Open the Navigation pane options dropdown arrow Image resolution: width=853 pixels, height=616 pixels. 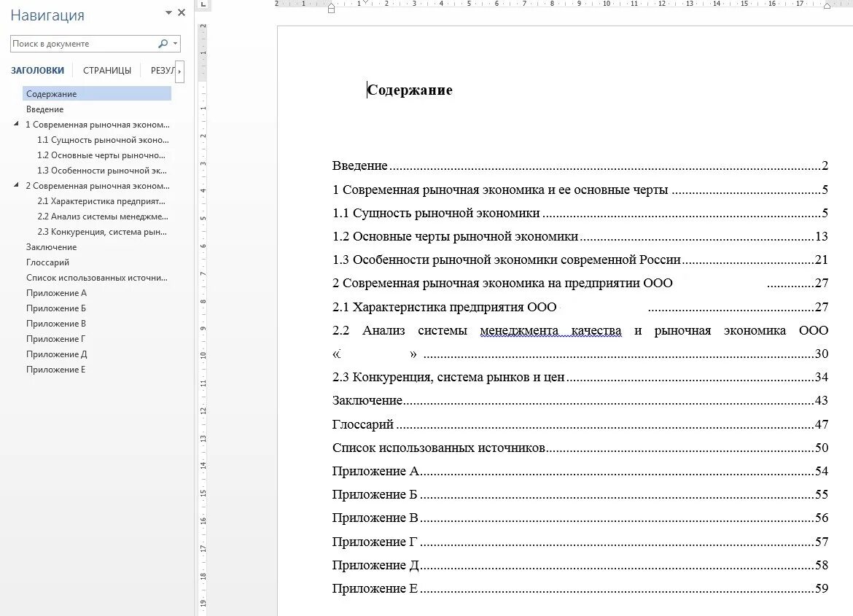(x=168, y=12)
